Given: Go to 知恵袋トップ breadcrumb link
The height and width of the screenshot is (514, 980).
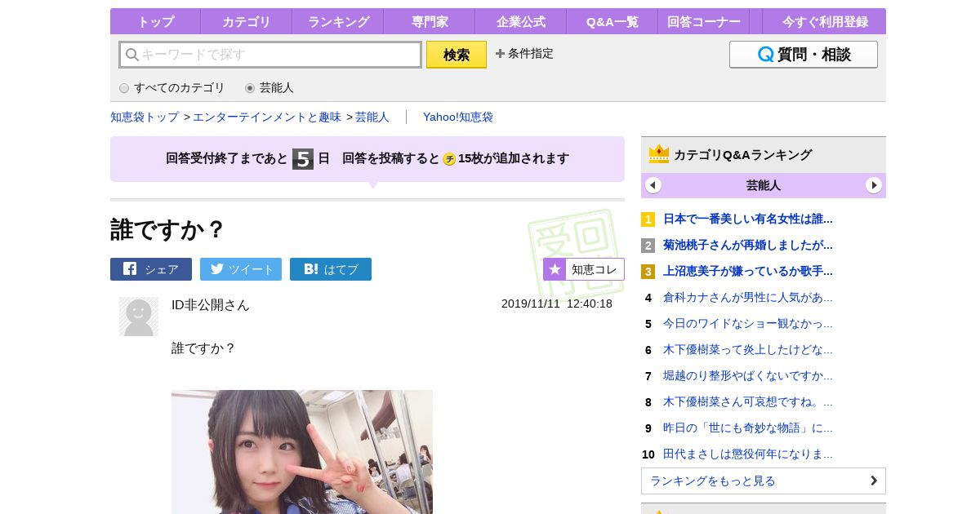Looking at the screenshot, I should (x=145, y=117).
